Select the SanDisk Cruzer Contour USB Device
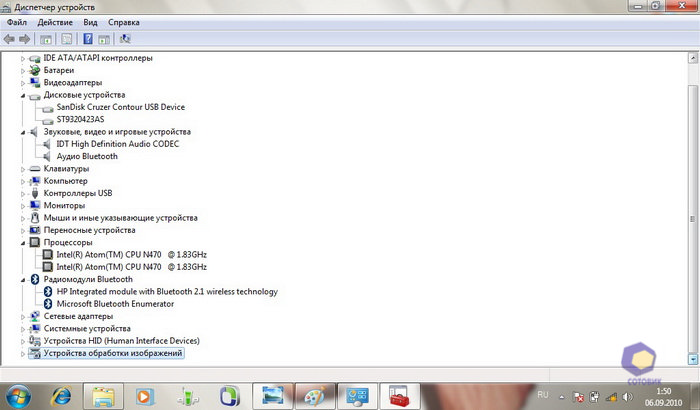This screenshot has height=410, width=700. (120, 107)
